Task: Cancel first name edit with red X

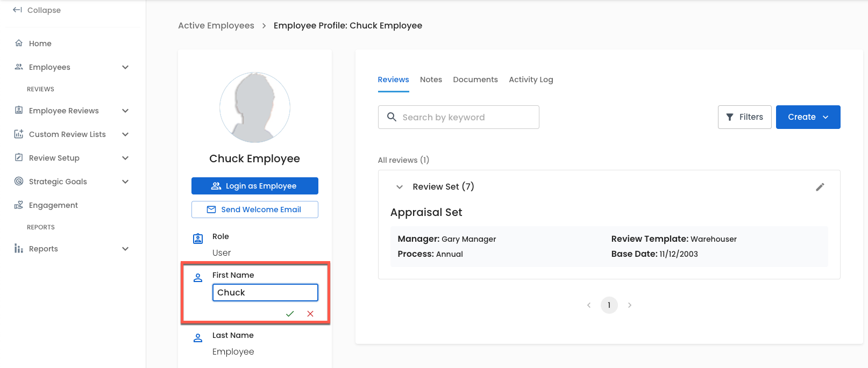Action: point(310,314)
